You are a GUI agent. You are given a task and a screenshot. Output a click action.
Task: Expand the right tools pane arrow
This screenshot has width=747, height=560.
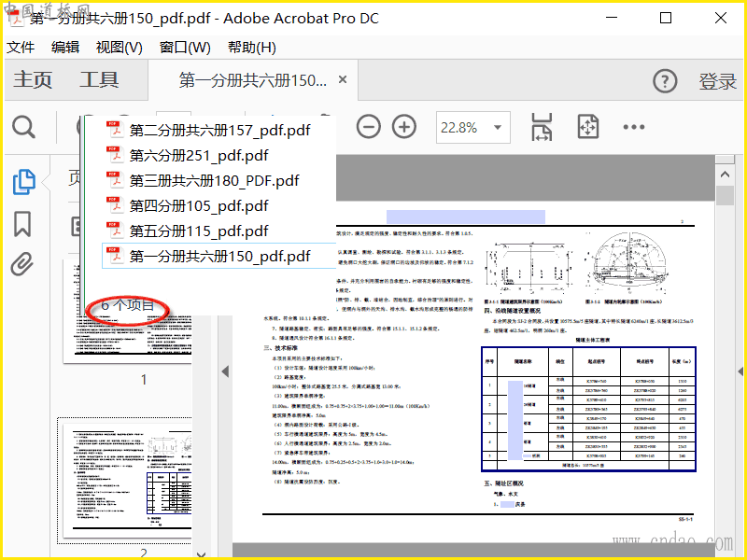pos(740,371)
